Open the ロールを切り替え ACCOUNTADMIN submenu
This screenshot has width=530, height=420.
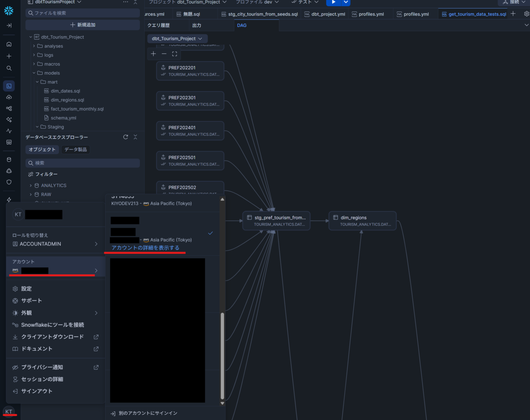pos(55,240)
